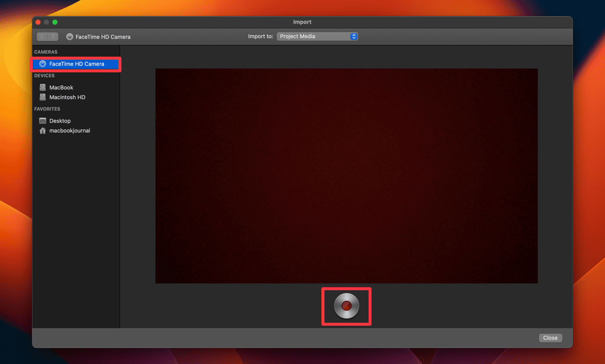The height and width of the screenshot is (364, 605).
Task: Click the home icon next to macbookjournal
Action: pyautogui.click(x=43, y=130)
